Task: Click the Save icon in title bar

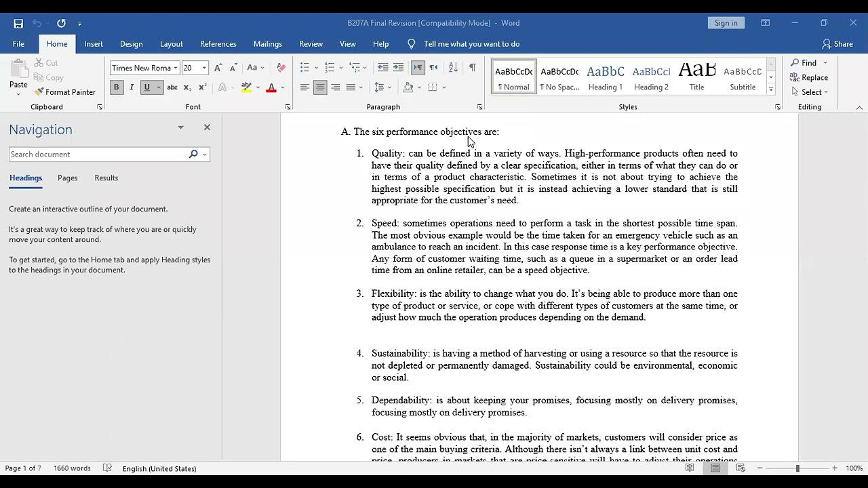Action: click(18, 23)
